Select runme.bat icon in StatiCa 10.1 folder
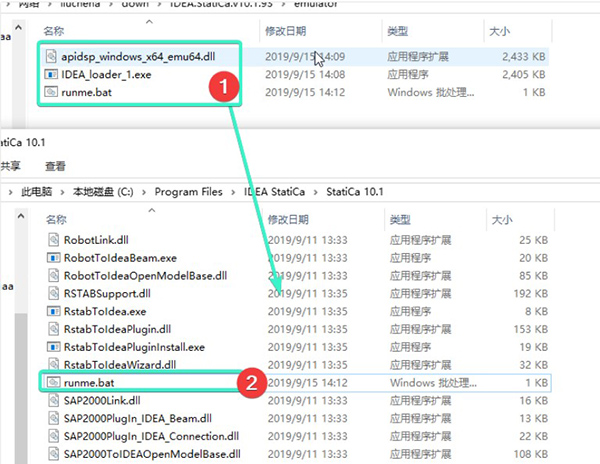Screen dimensions: 600x464 coord(56,382)
